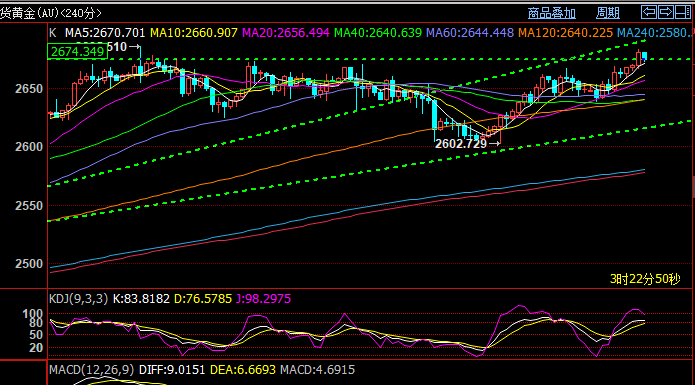Click the 2674.349 price label box
The width and height of the screenshot is (695, 385).
[78, 52]
